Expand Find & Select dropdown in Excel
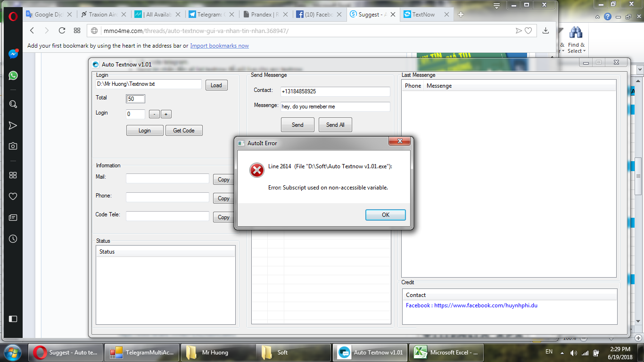 tap(576, 41)
